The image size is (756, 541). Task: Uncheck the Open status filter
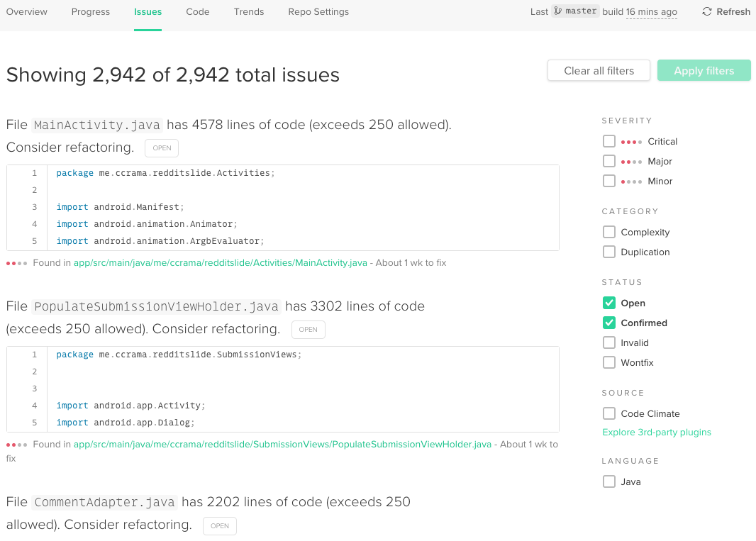[x=608, y=303]
